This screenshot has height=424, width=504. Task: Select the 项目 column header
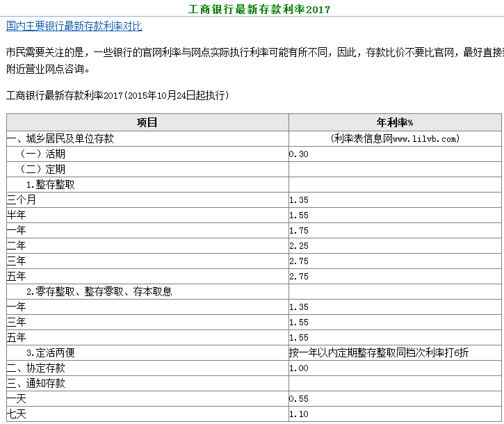click(147, 122)
